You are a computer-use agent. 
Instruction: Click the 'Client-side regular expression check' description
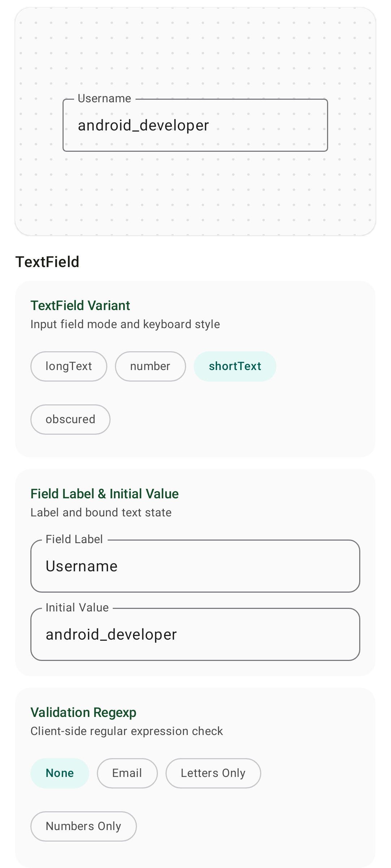(x=127, y=731)
